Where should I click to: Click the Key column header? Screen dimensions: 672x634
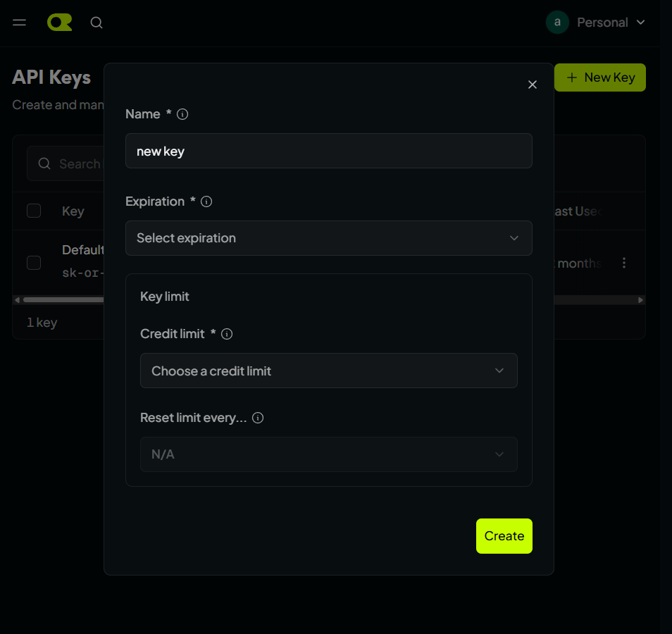click(73, 211)
